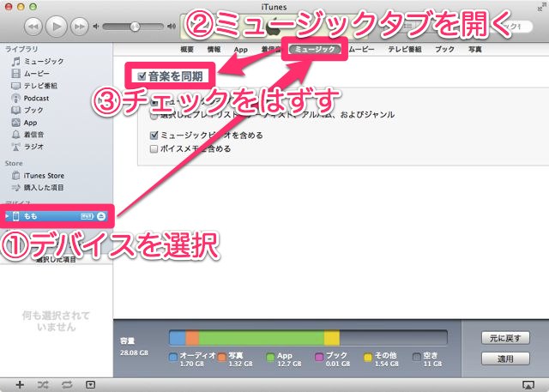The height and width of the screenshot is (392, 549).
Task: Expand the もも device disclosure triangle
Action: [7, 216]
